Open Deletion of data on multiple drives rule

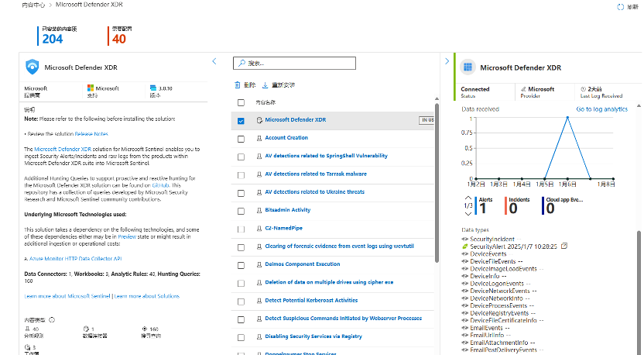[329, 282]
